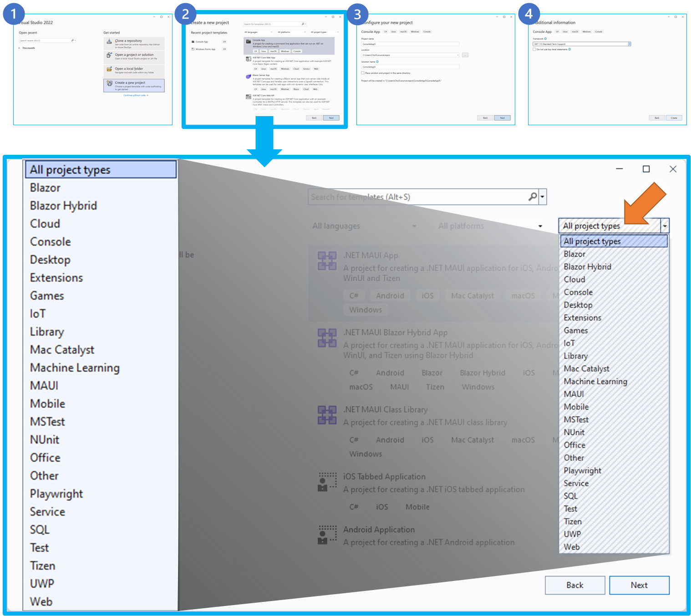Click the iOS Tabbed Application template icon
691x616 pixels.
pos(327,482)
